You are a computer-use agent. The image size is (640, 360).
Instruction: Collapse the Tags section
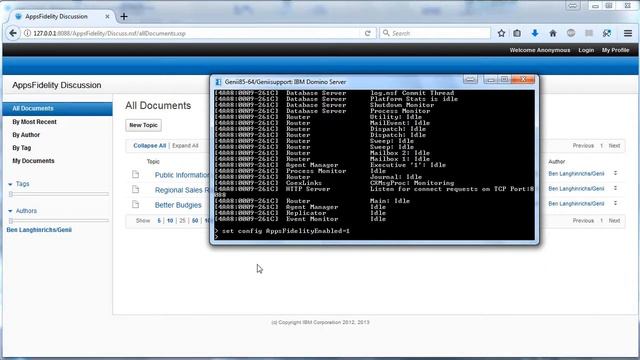point(10,184)
